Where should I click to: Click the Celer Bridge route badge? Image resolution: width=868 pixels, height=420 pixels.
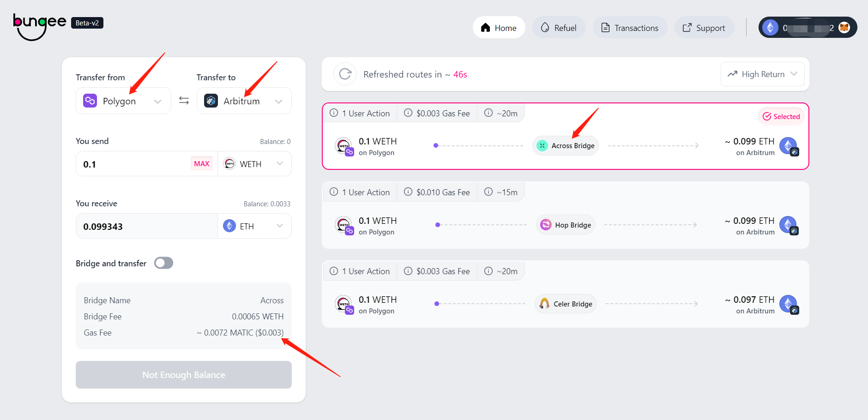[566, 304]
